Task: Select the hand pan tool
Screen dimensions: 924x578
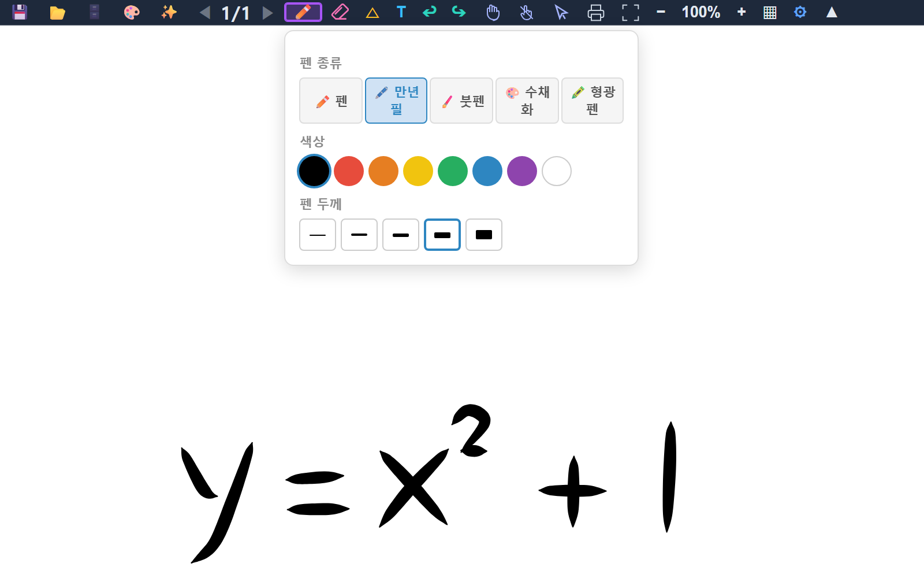Action: click(x=493, y=12)
